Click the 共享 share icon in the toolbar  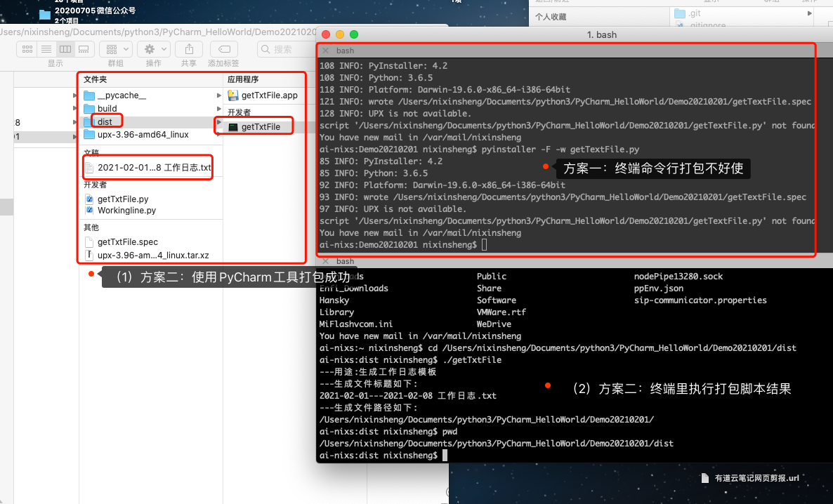click(188, 48)
